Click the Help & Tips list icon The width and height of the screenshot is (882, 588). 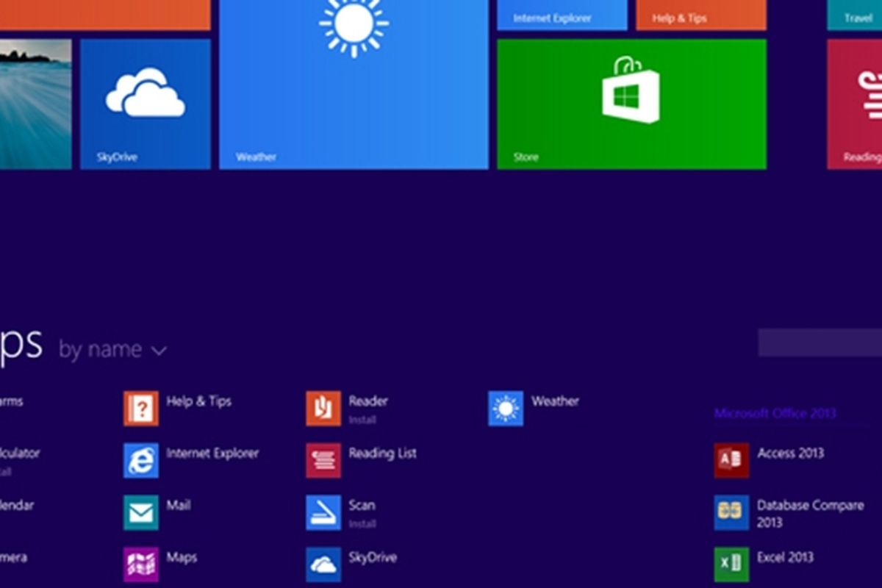click(x=141, y=409)
